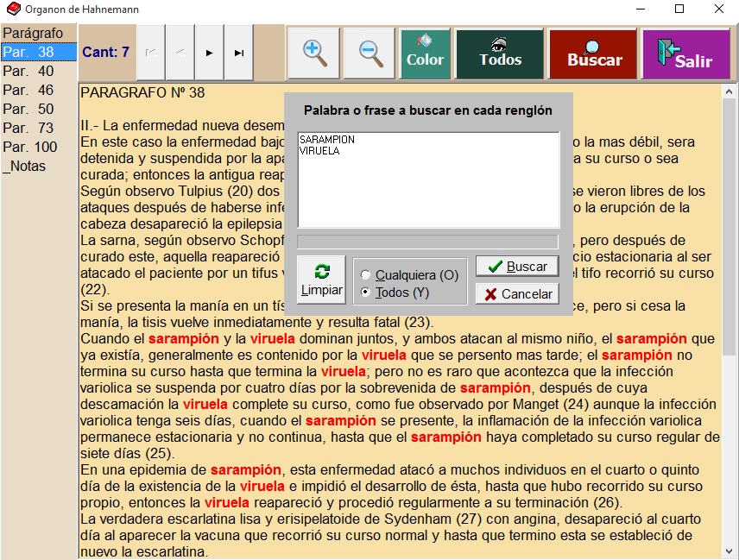The width and height of the screenshot is (739, 560).
Task: Click the Parágrafo list header
Action: coord(39,33)
